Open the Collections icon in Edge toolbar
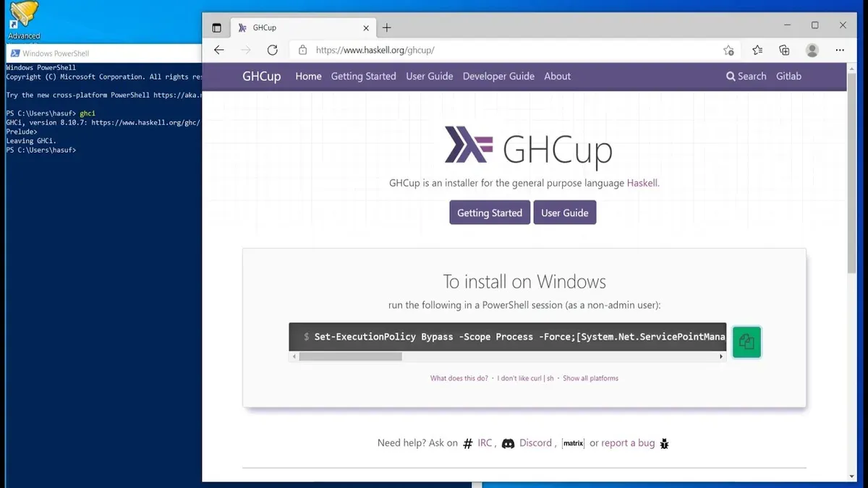Screen dimensions: 868x488 [785, 51]
